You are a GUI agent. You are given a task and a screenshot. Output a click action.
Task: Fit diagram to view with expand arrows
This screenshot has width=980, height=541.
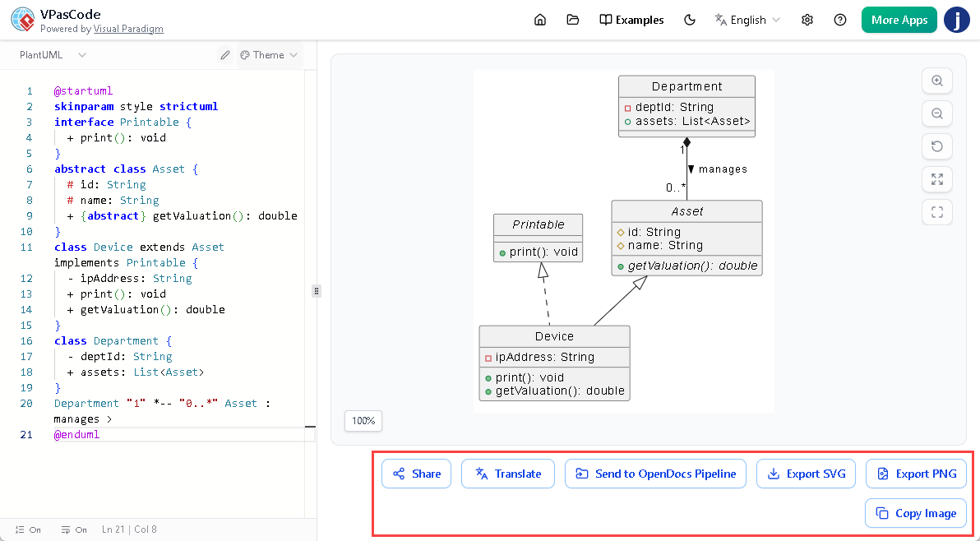pos(937,180)
